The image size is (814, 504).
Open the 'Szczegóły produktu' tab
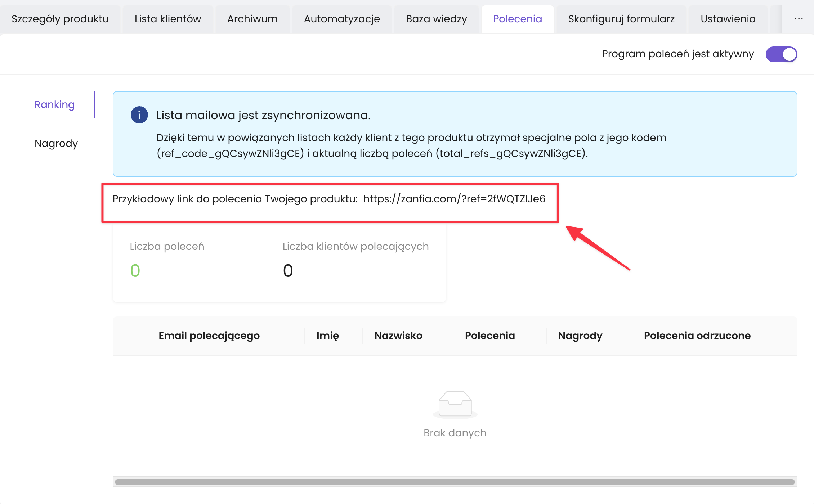(x=60, y=19)
